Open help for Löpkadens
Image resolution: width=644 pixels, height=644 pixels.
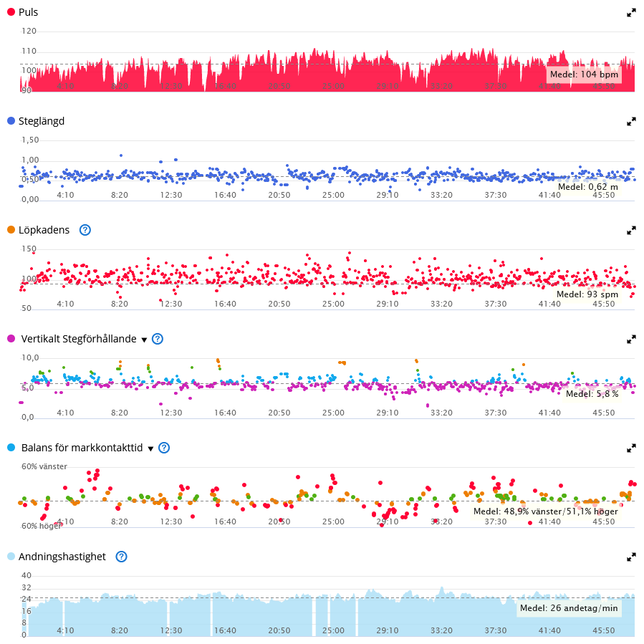click(x=85, y=230)
